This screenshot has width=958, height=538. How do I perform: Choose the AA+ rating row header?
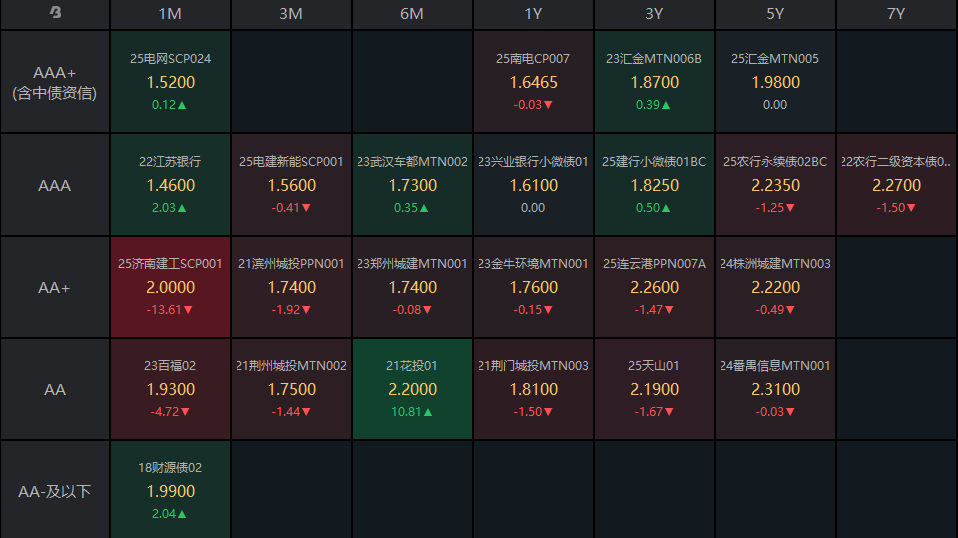click(x=55, y=287)
